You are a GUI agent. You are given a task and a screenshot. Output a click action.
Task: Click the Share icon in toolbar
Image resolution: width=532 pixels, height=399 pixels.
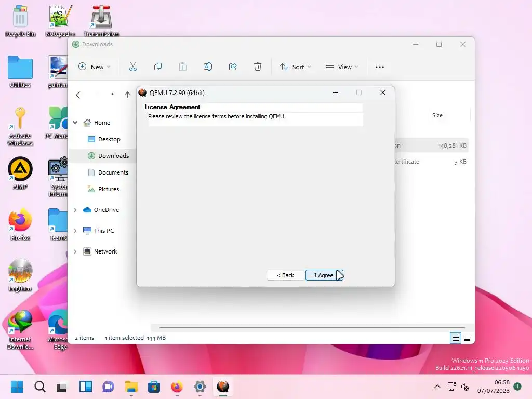coord(233,67)
